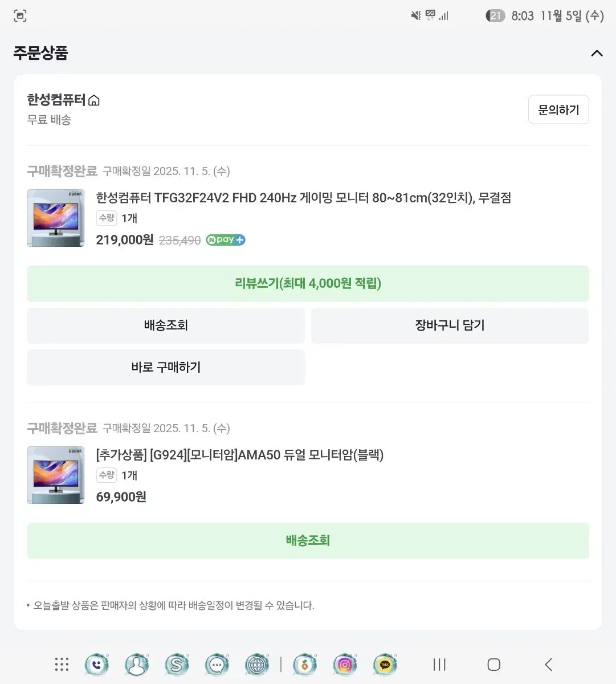Tap the Back navigation arrow
The height and width of the screenshot is (684, 616).
click(x=548, y=665)
